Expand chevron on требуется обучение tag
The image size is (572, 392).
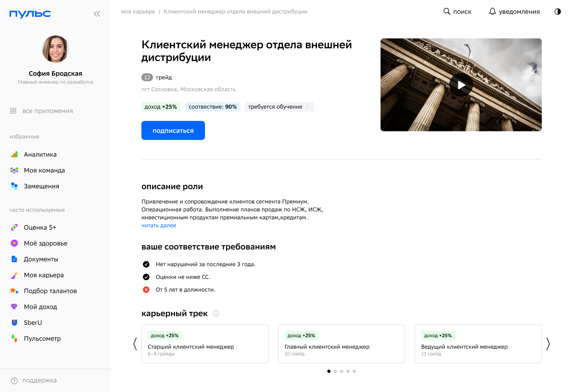307,107
